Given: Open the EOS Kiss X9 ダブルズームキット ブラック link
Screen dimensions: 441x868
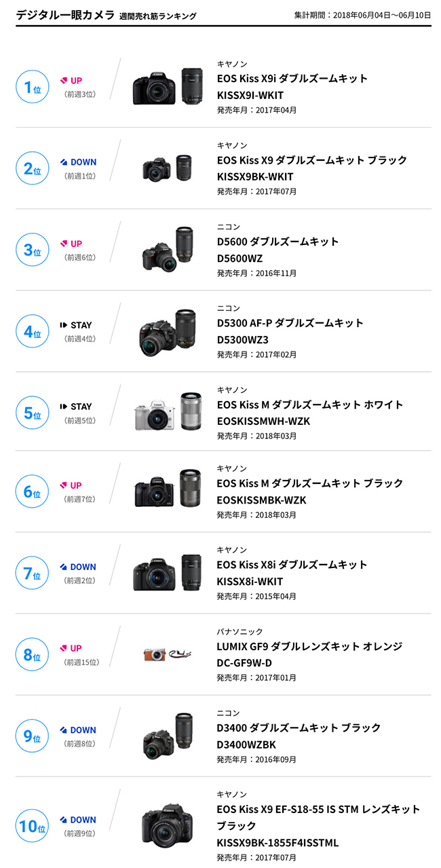Looking at the screenshot, I should (x=311, y=160).
